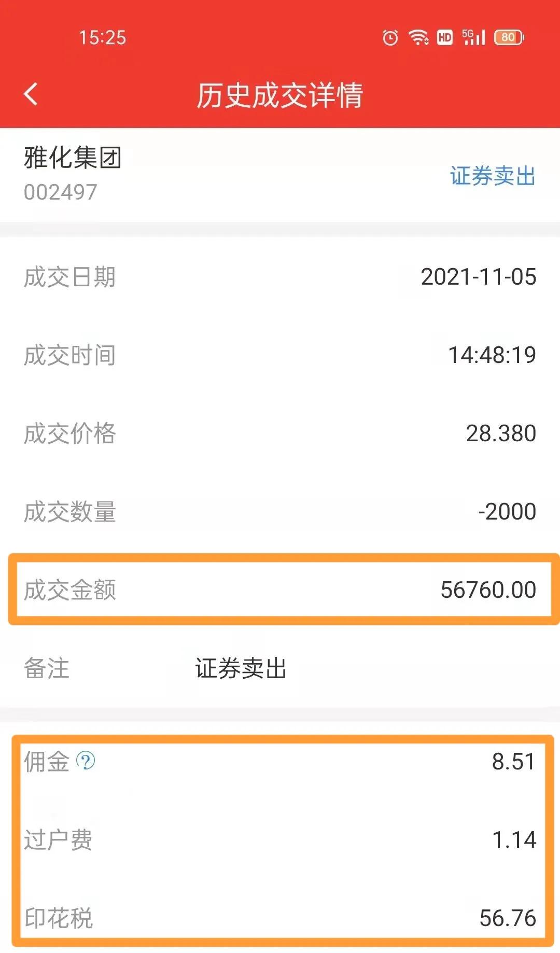Screen dimensions: 560x953
Task: Tap the 过户费 1.14 value
Action: click(x=514, y=840)
